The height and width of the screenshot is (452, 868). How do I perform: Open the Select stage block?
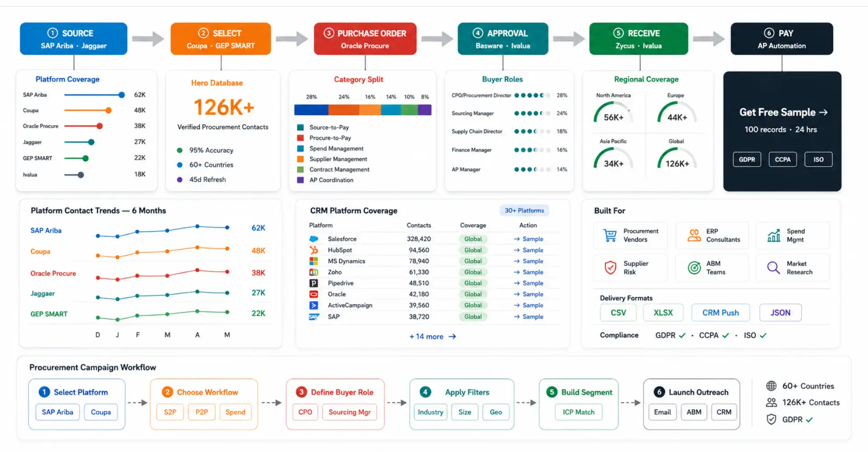click(x=221, y=39)
